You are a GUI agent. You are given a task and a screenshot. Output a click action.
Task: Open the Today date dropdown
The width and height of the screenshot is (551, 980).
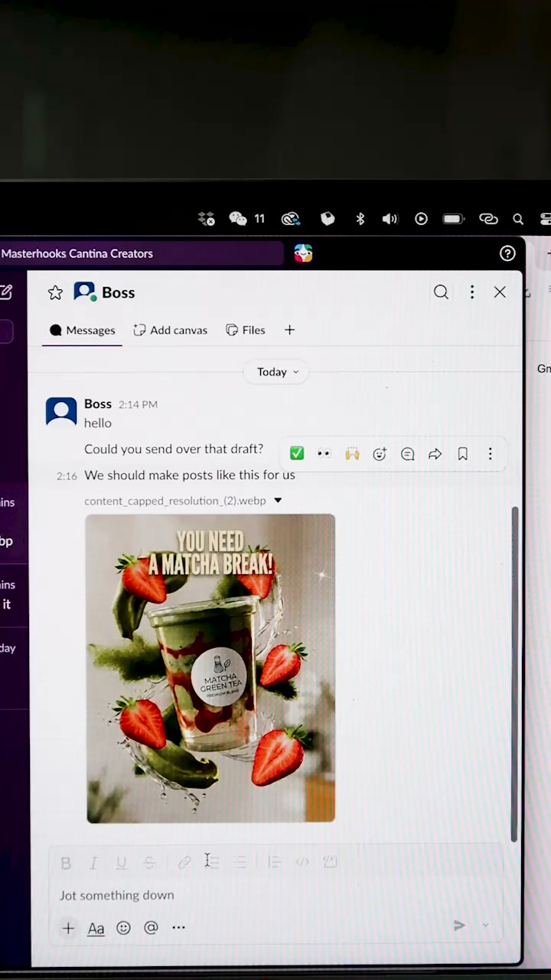[x=277, y=372]
